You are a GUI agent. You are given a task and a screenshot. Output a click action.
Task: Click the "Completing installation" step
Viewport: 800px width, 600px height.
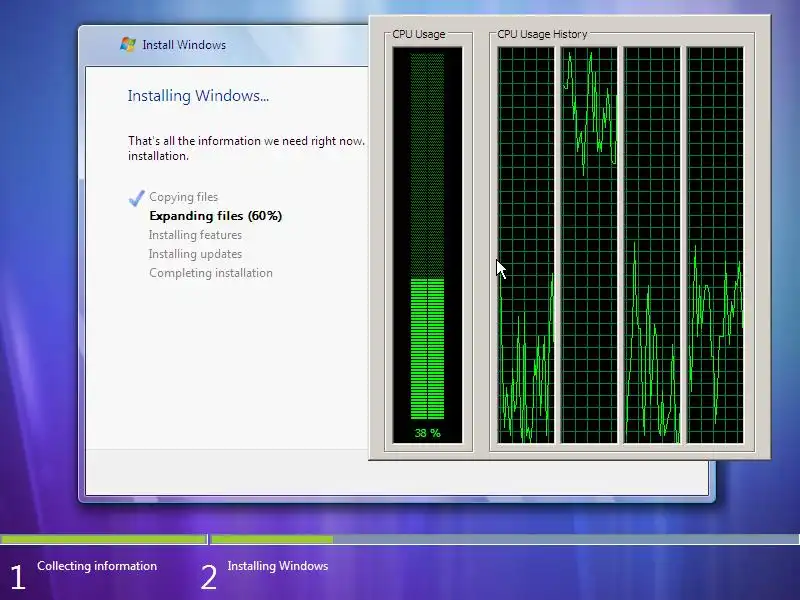(x=211, y=273)
